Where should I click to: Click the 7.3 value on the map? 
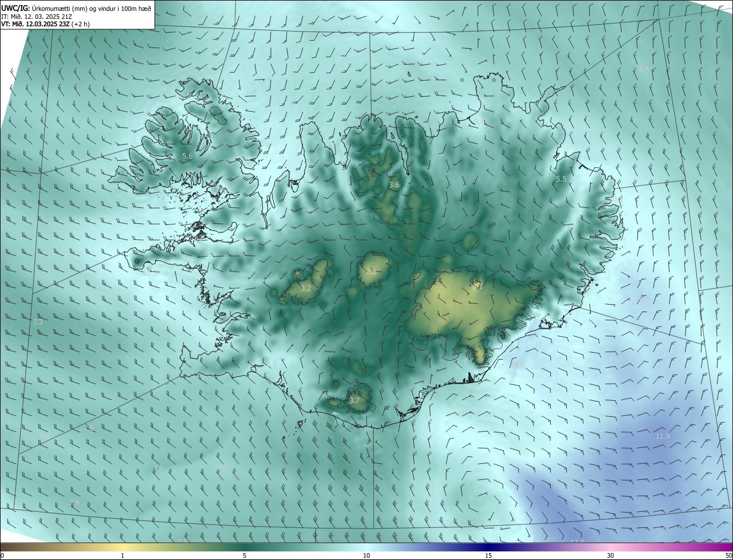(x=38, y=322)
